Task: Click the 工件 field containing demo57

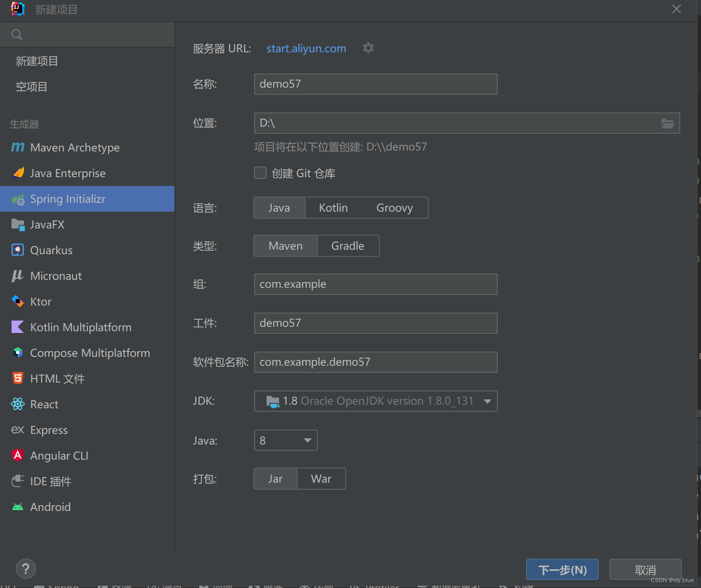Action: pyautogui.click(x=376, y=323)
